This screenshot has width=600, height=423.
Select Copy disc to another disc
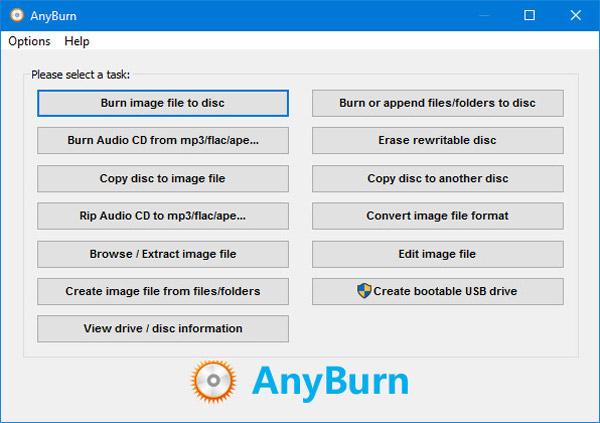click(438, 178)
